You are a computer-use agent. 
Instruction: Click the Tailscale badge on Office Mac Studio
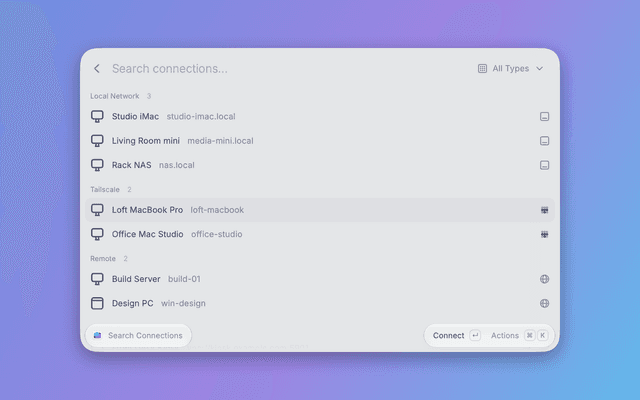[x=544, y=234]
